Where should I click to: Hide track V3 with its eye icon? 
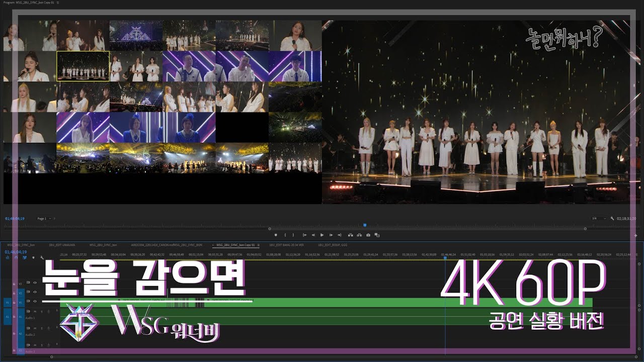point(35,283)
